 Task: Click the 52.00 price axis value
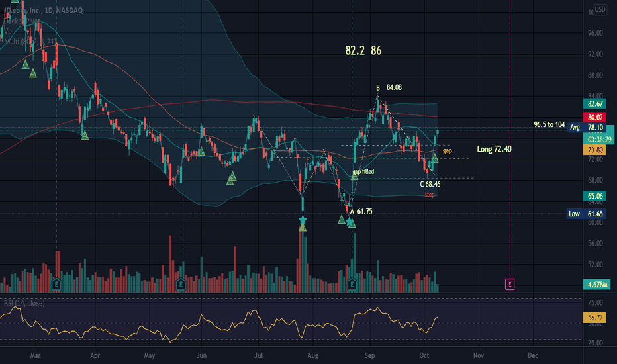(x=595, y=265)
